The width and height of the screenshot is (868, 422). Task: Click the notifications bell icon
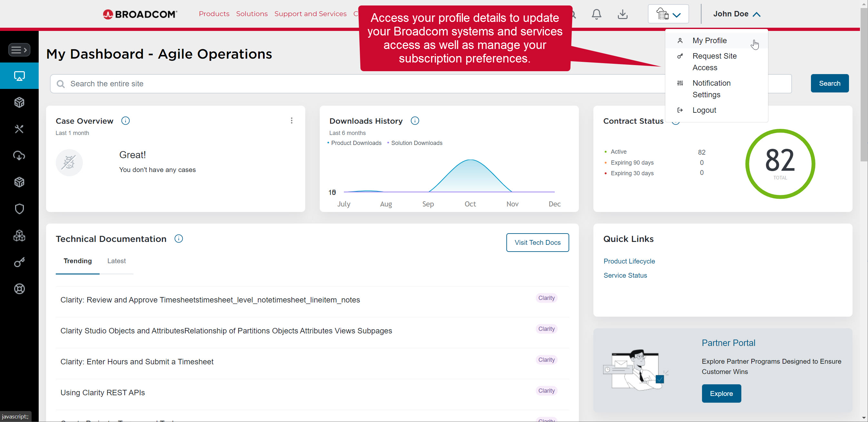pos(596,14)
